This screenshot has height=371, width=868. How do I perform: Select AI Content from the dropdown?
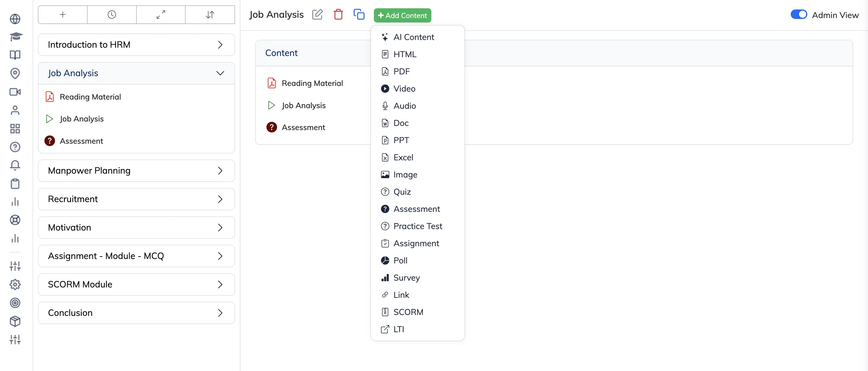(417, 37)
